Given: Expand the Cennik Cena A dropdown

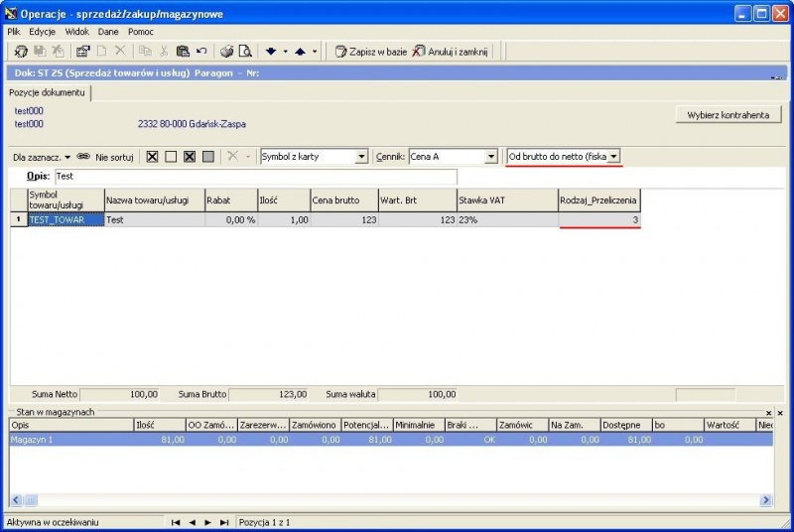Looking at the screenshot, I should (x=490, y=157).
